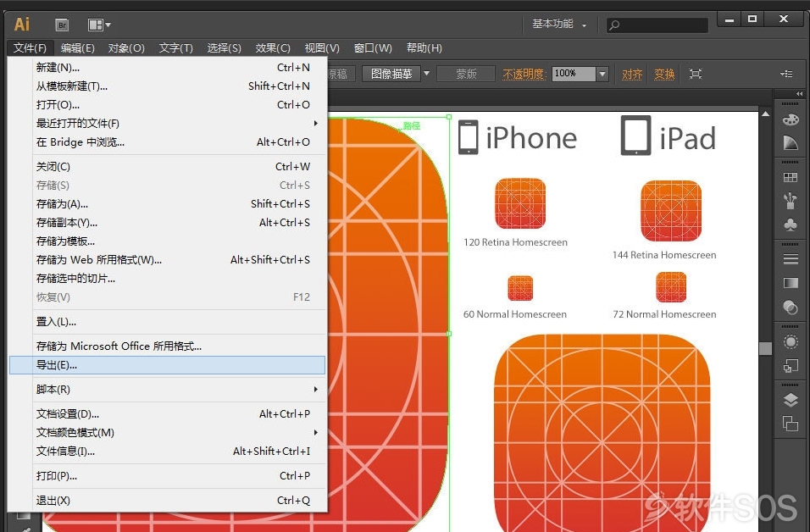Open the 文件(F) menu
810x532 pixels.
(x=30, y=48)
